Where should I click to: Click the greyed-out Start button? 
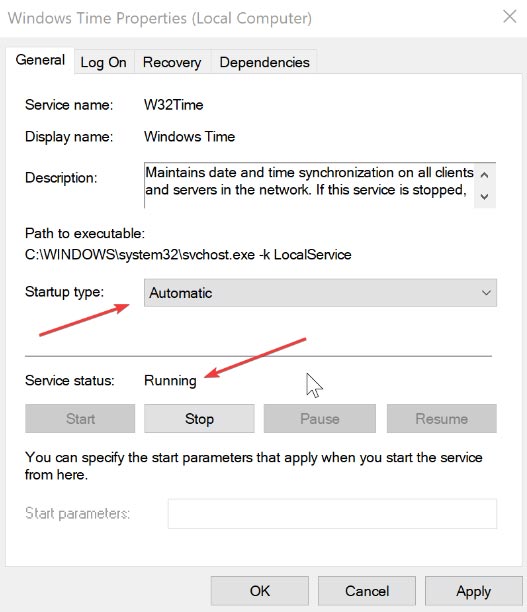80,419
